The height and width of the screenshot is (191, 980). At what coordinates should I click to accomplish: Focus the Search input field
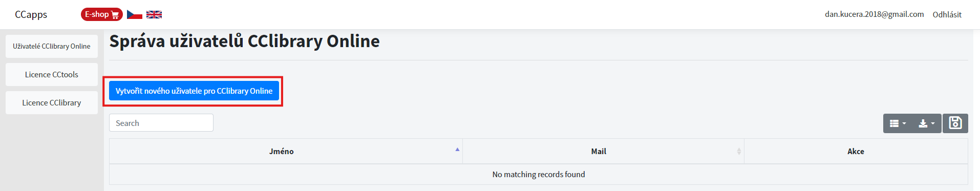coord(161,123)
